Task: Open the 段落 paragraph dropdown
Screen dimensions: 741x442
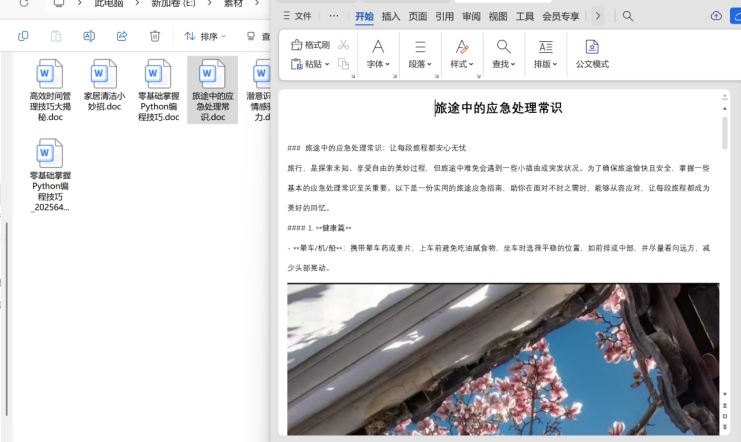Action: click(x=420, y=54)
